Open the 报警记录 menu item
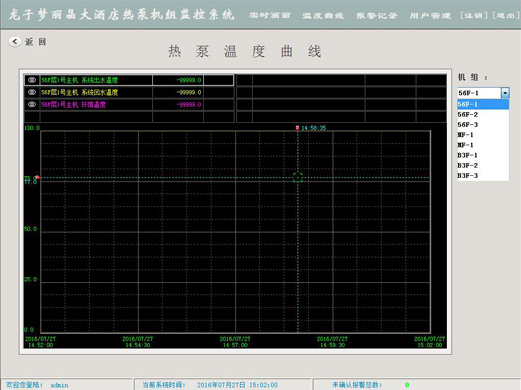 [x=376, y=16]
